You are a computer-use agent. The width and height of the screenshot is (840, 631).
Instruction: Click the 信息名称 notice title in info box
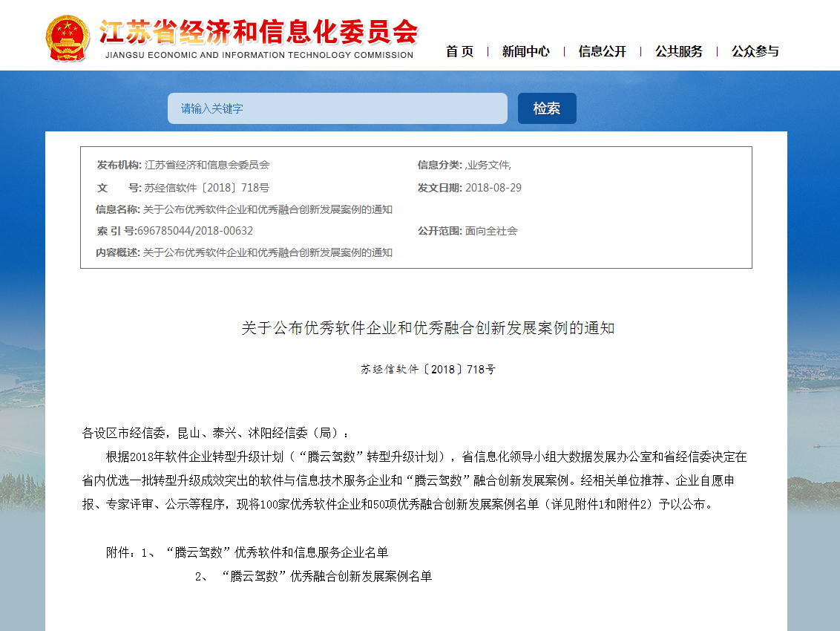pyautogui.click(x=267, y=209)
